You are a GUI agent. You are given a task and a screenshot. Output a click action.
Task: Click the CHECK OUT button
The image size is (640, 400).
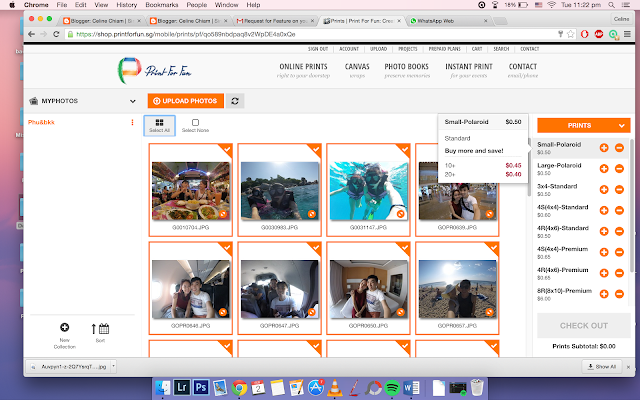[x=584, y=326]
